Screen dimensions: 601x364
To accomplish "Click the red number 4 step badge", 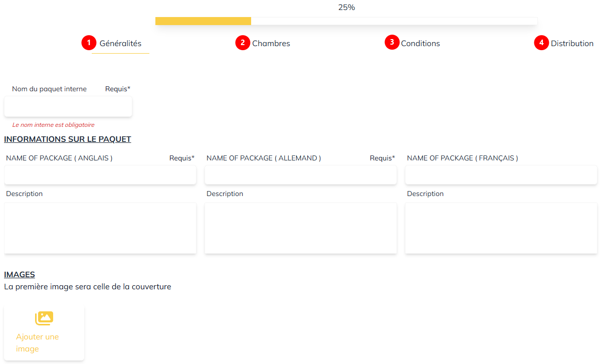I will 541,43.
